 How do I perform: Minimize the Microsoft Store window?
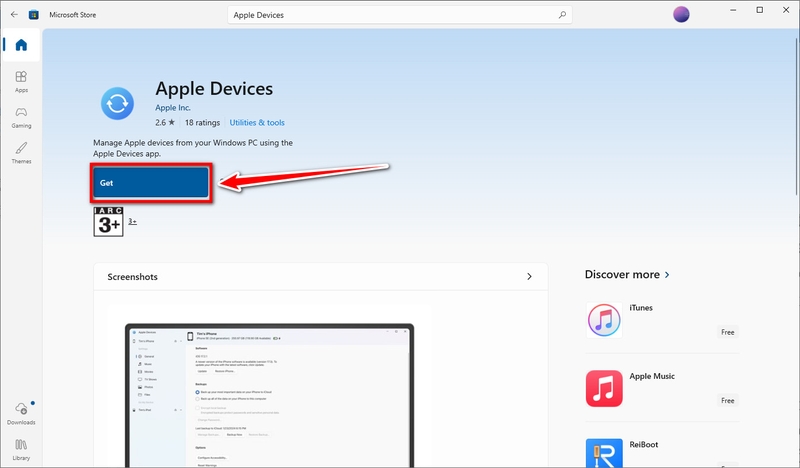point(733,10)
